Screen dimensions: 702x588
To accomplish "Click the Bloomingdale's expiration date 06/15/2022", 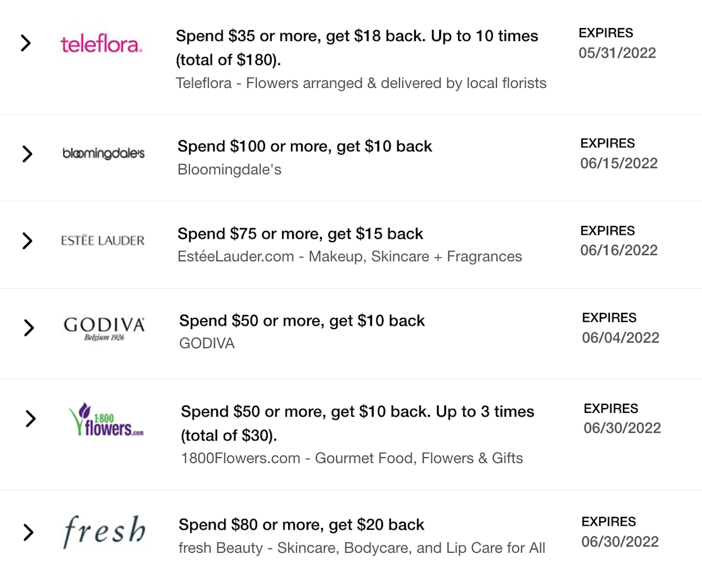I will click(x=619, y=163).
